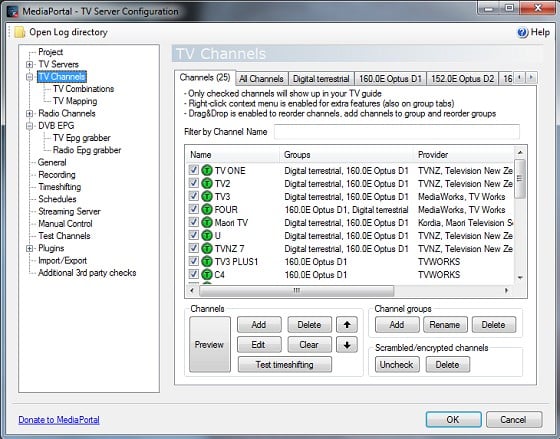This screenshot has height=439, width=560.
Task: Open Additional 3rd party checks
Action: [x=87, y=273]
